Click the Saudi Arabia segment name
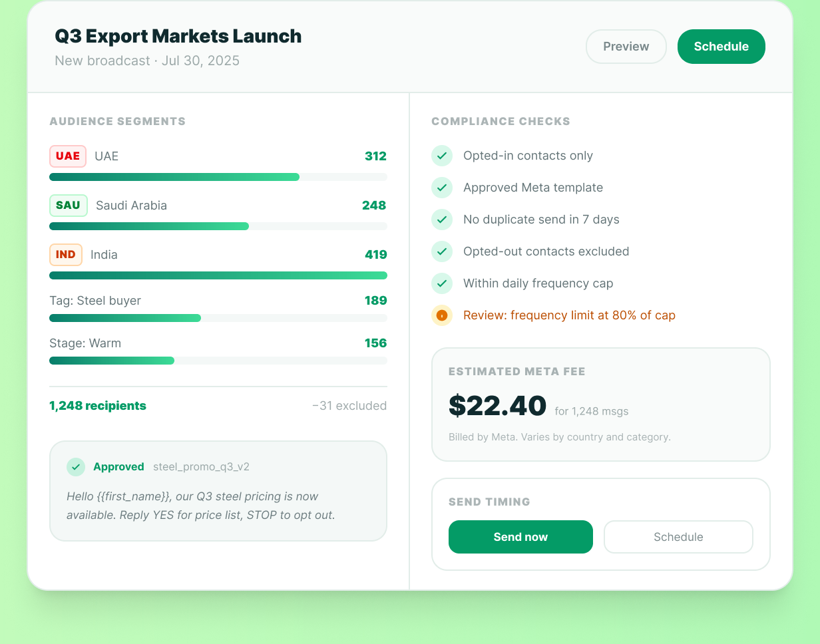This screenshot has height=644, width=820. (131, 206)
